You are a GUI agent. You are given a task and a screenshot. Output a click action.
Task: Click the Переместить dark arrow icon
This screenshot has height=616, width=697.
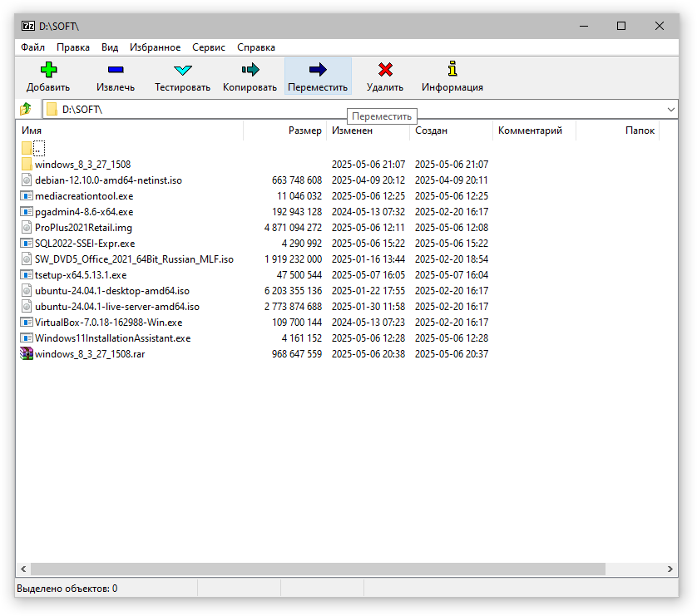point(318,70)
